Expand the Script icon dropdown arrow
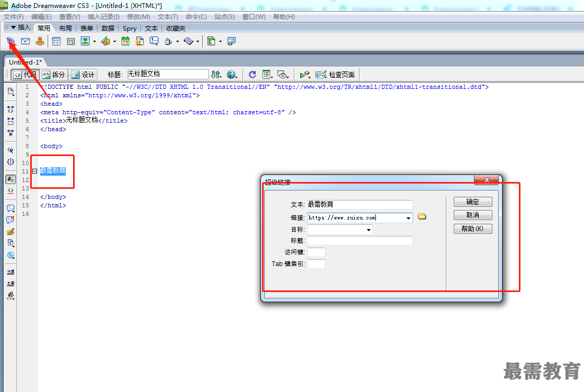584x392 pixels. click(x=197, y=42)
